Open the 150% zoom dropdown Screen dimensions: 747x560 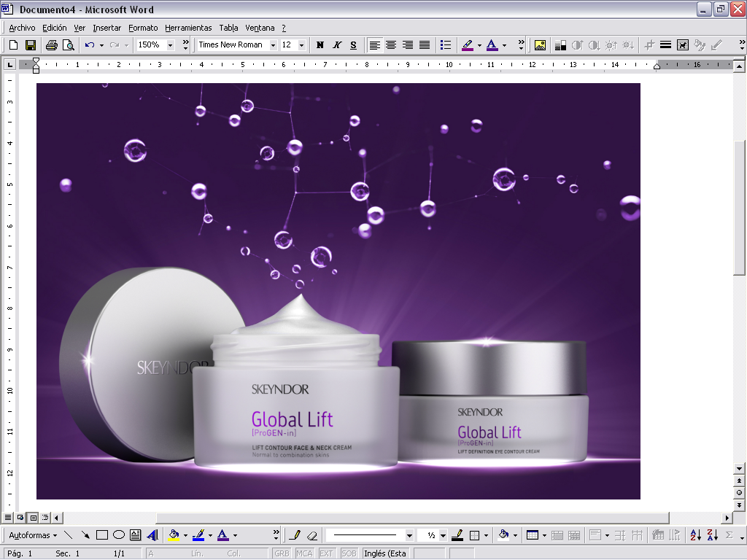171,45
